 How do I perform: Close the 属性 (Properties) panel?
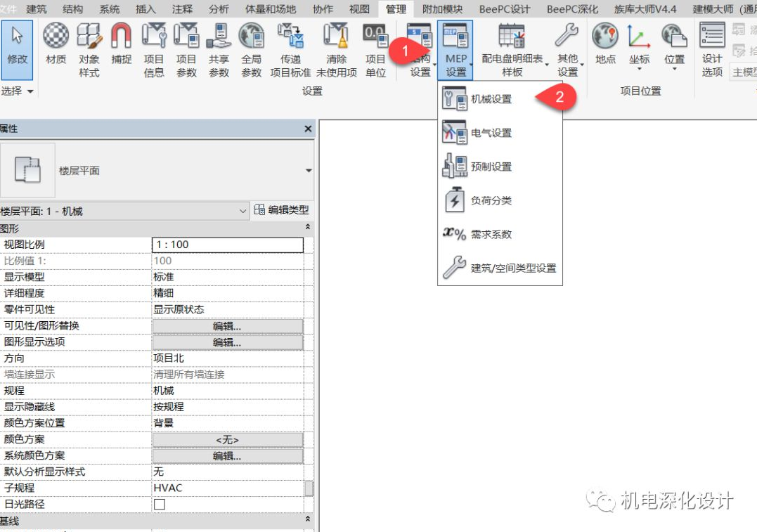click(308, 129)
